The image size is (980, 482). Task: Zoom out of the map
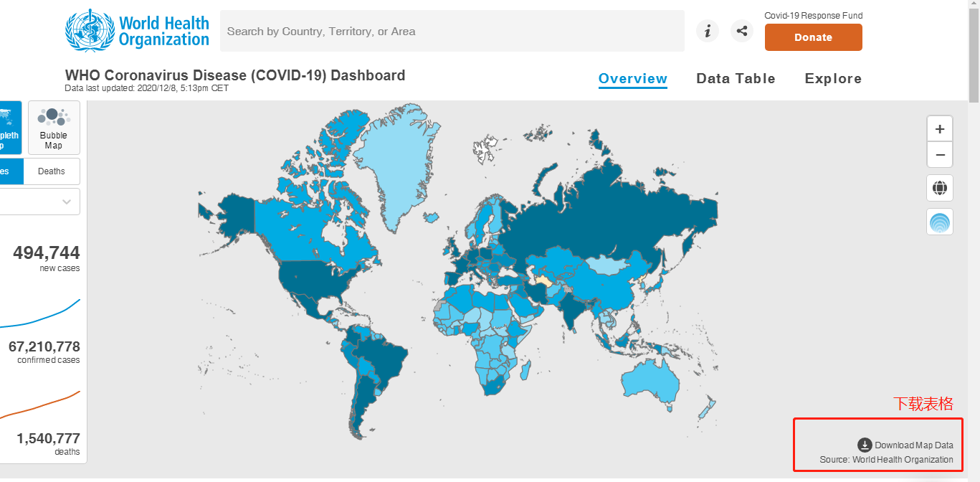coord(940,154)
